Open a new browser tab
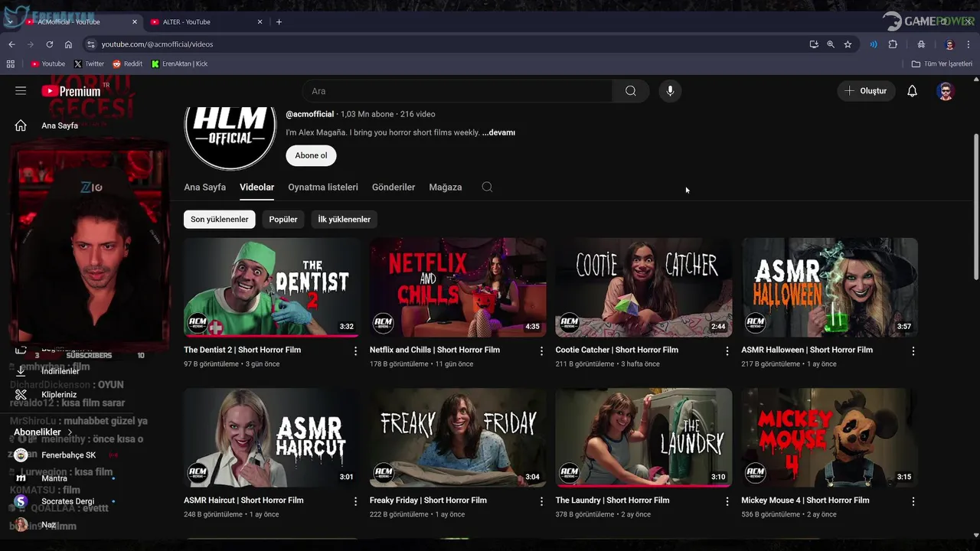Screen dimensions: 980x551 pos(279,22)
